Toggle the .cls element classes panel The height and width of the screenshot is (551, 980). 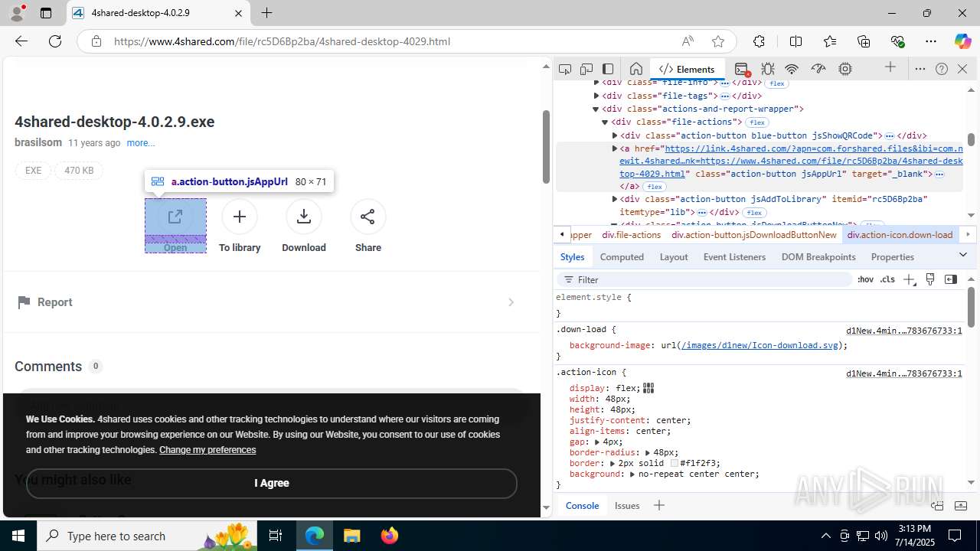887,279
